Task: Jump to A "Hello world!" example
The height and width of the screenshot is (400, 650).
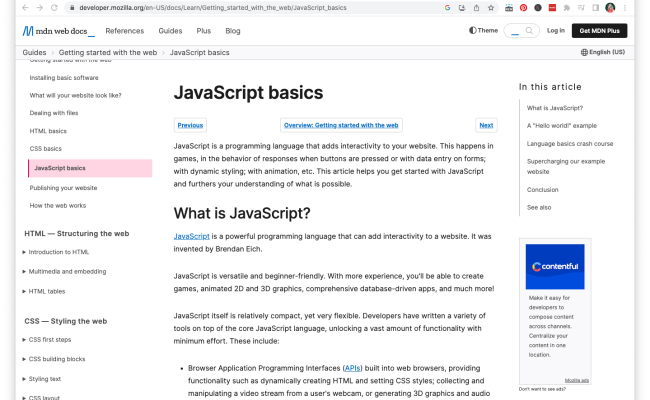Action: pos(562,126)
